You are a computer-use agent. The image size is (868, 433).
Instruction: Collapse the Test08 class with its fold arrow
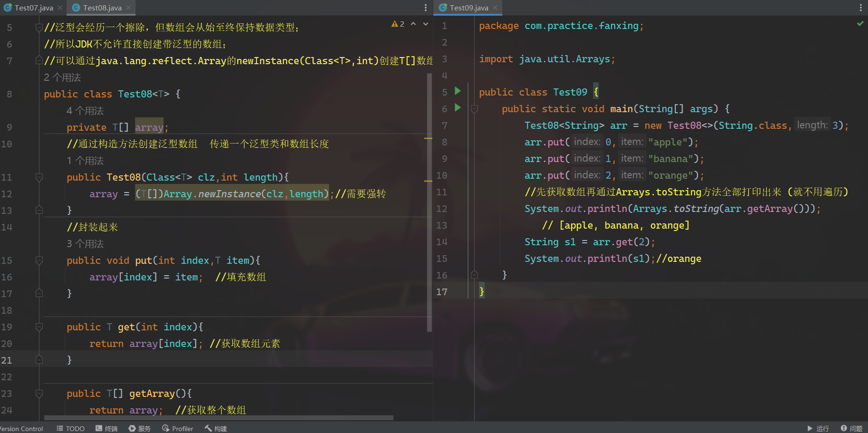(x=39, y=94)
